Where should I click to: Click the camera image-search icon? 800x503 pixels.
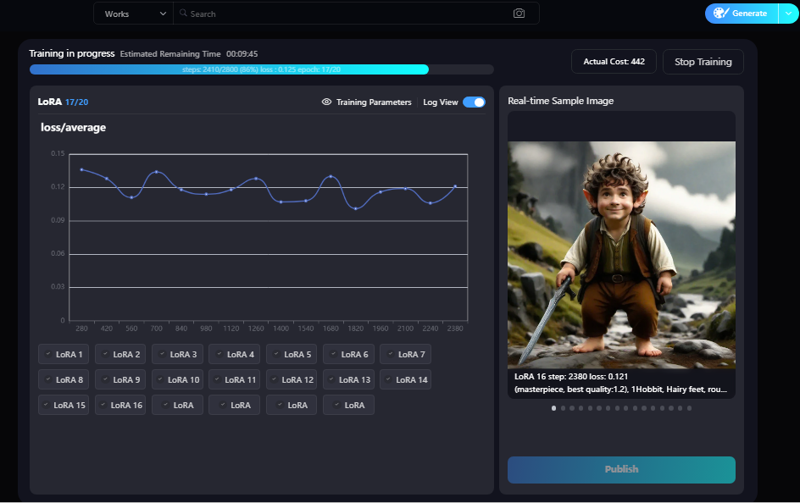(x=519, y=14)
